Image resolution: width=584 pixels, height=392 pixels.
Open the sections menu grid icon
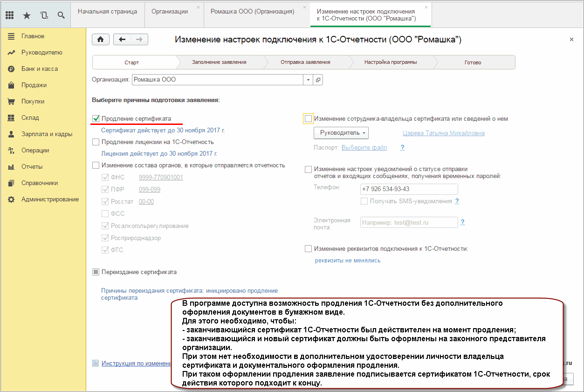[x=10, y=15]
